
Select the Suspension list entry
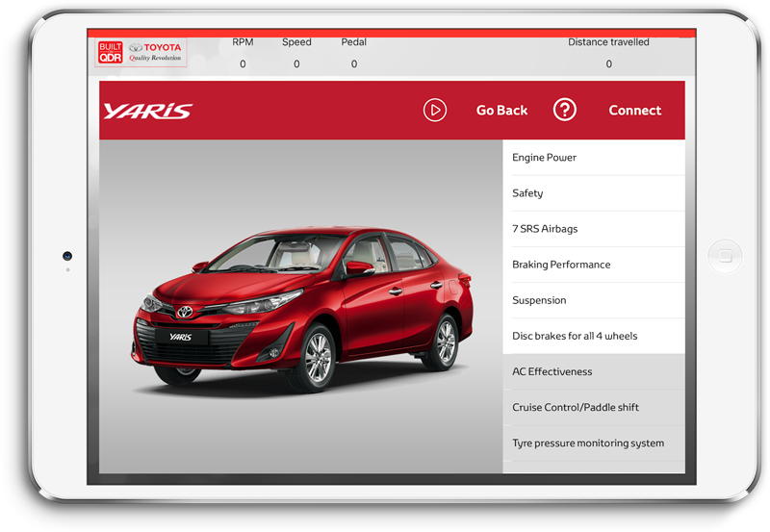pos(593,300)
